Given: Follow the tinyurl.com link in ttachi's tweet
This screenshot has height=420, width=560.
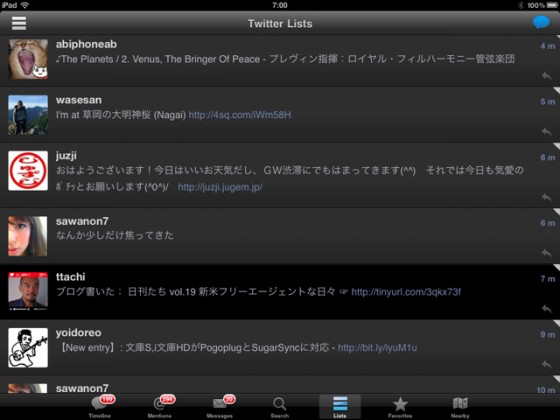Looking at the screenshot, I should [x=406, y=292].
